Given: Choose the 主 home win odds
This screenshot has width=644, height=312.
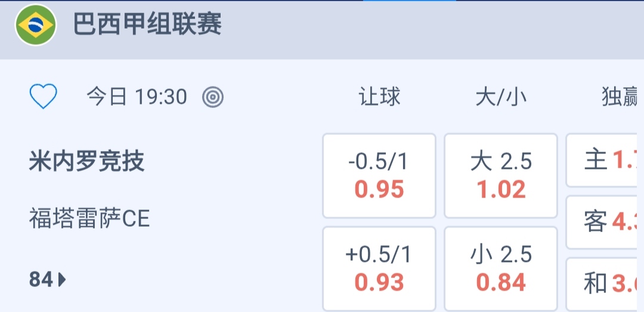Looking at the screenshot, I should click(605, 160).
